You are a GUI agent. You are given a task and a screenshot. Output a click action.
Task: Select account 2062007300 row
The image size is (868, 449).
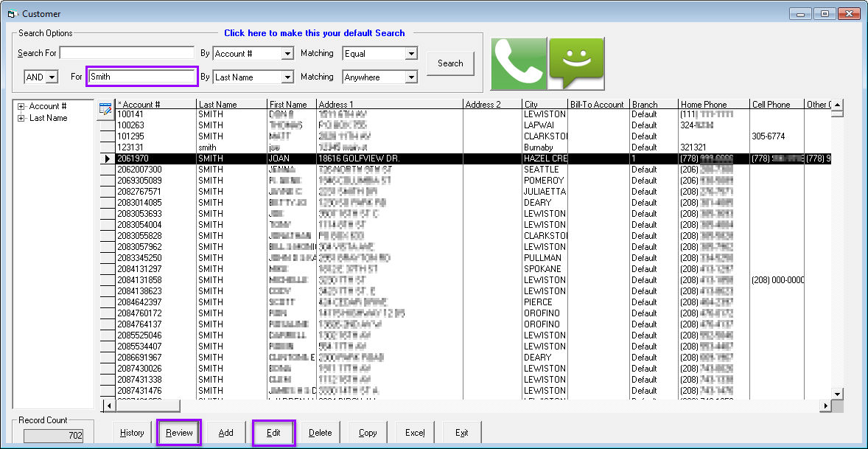tap(473, 170)
